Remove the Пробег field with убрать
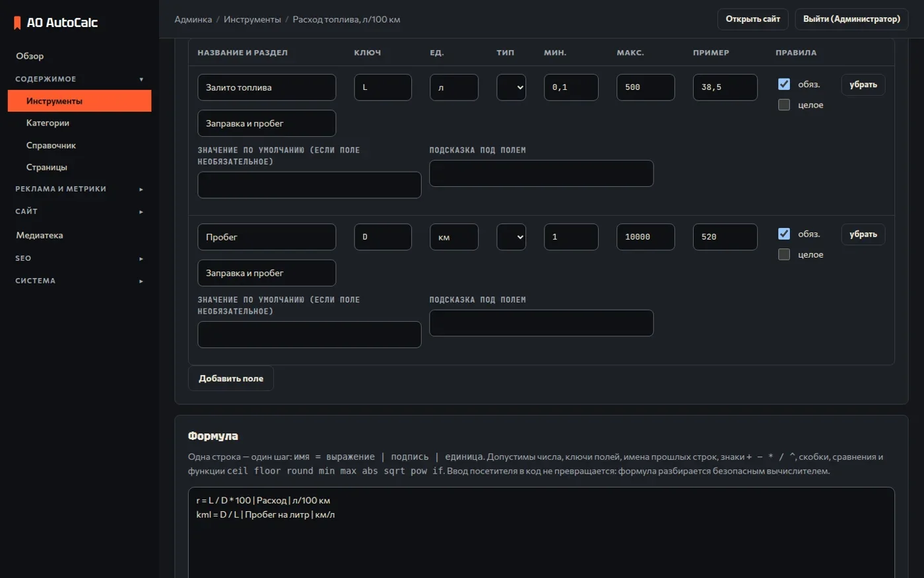Screen dimensions: 924x578 tap(863, 235)
